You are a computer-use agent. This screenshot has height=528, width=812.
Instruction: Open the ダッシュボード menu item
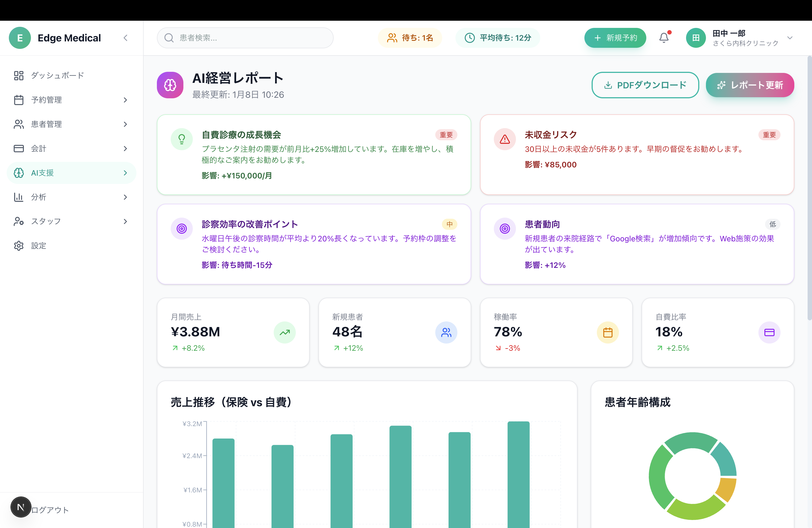point(57,75)
